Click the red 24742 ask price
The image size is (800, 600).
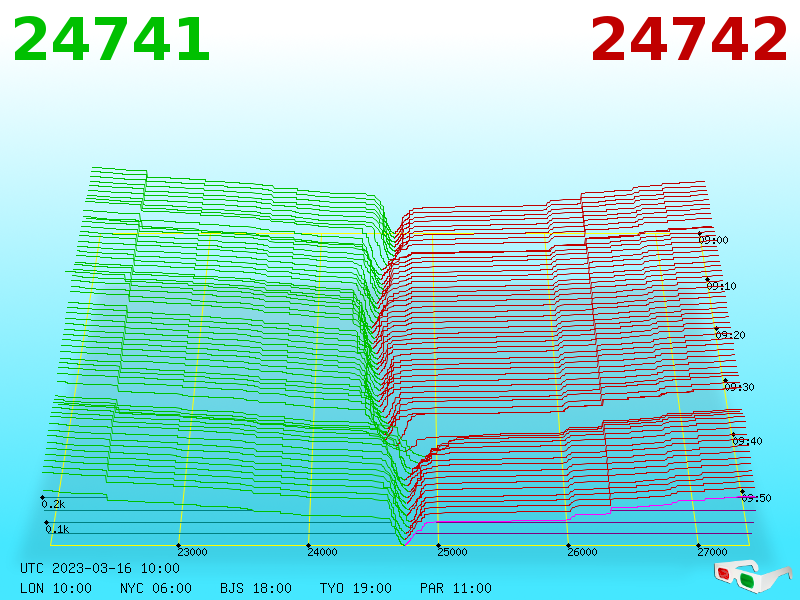(x=689, y=39)
